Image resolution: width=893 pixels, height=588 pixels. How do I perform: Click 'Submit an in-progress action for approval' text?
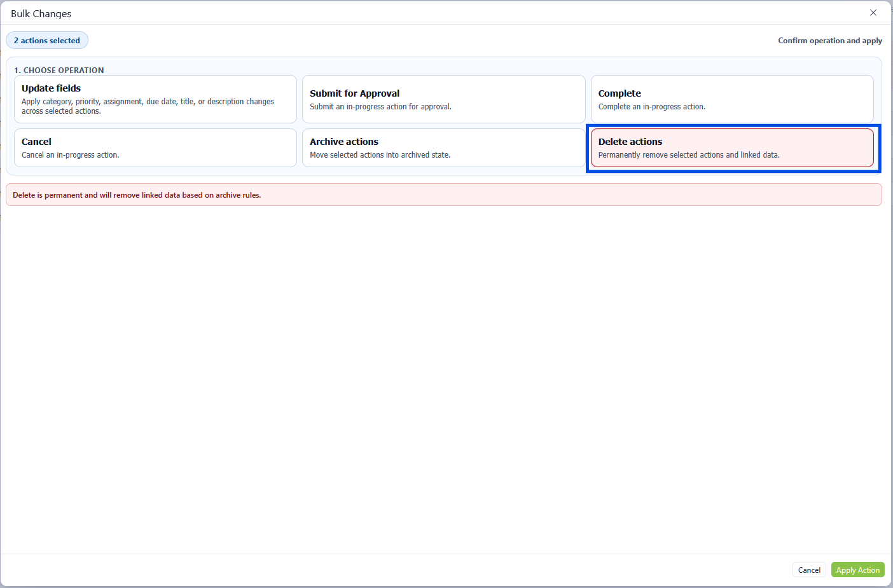point(380,107)
